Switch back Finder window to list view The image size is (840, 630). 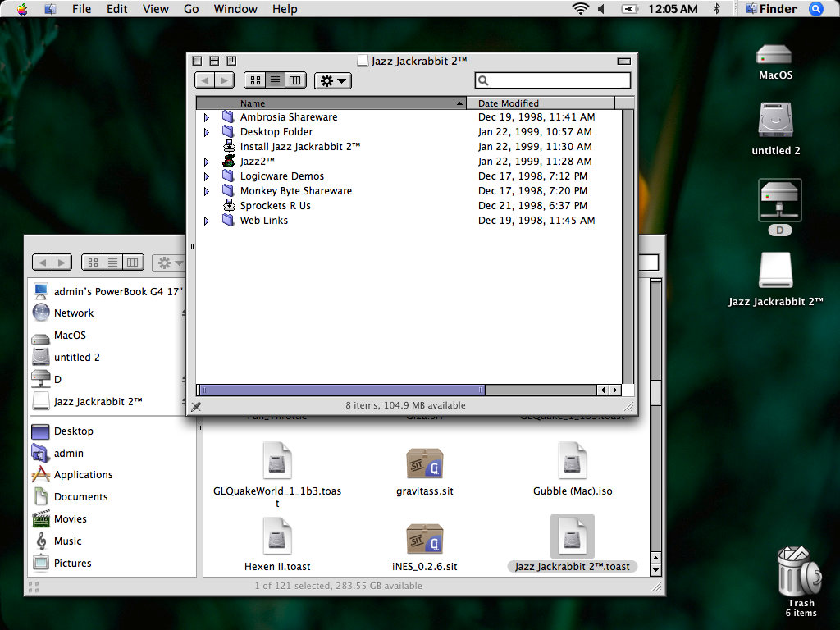pos(112,262)
